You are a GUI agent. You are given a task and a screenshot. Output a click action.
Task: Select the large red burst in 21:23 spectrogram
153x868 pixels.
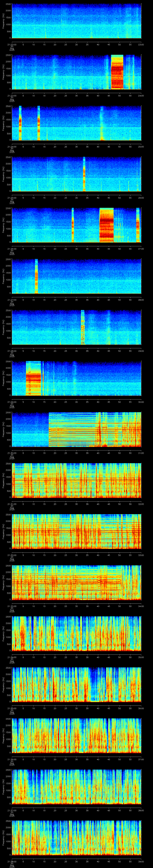117,72
